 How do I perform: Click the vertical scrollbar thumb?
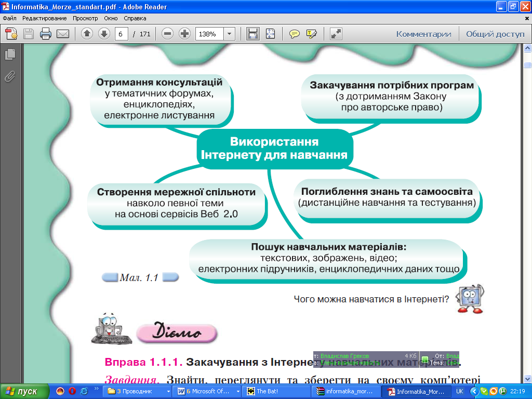click(528, 64)
